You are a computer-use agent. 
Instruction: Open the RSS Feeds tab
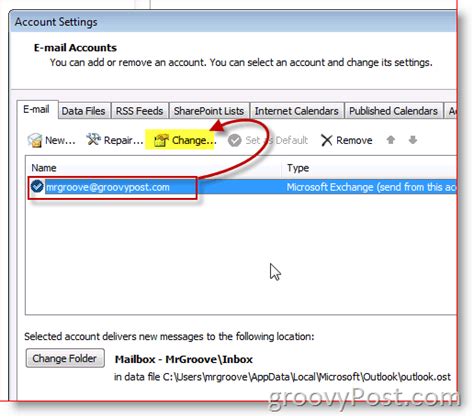click(x=139, y=111)
